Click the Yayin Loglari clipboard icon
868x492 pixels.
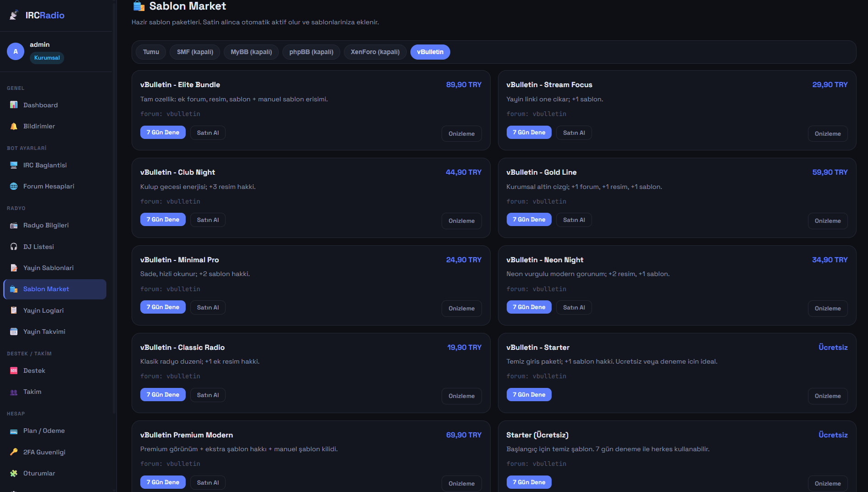(14, 310)
